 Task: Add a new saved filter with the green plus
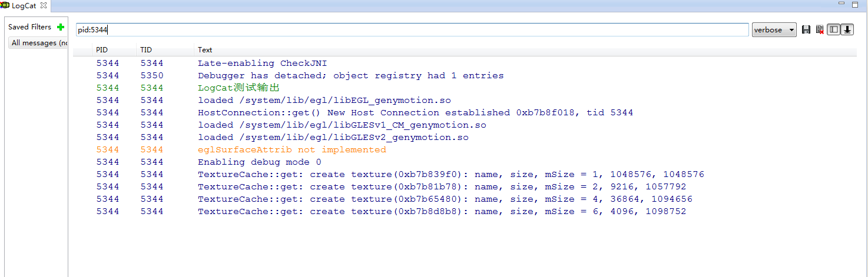tap(61, 27)
